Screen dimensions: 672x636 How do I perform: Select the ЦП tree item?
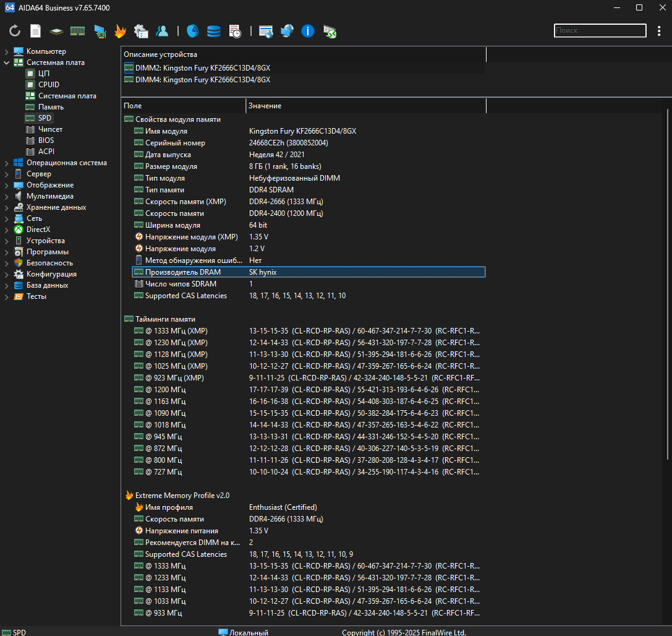click(x=44, y=74)
